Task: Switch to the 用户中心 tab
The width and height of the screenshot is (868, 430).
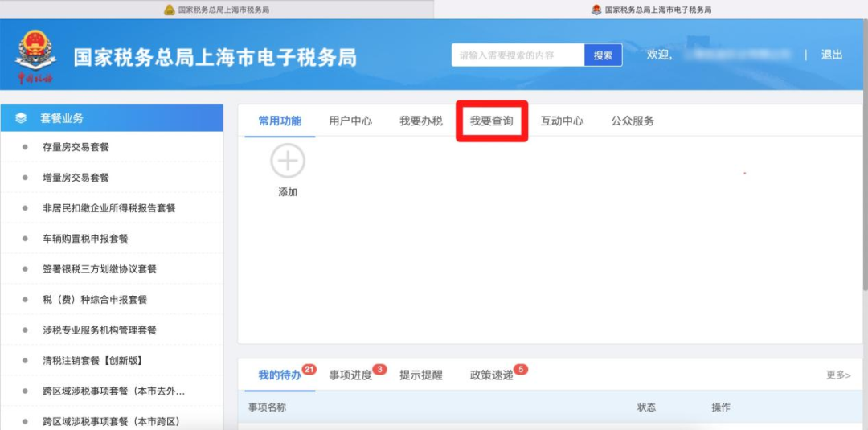Action: [350, 121]
